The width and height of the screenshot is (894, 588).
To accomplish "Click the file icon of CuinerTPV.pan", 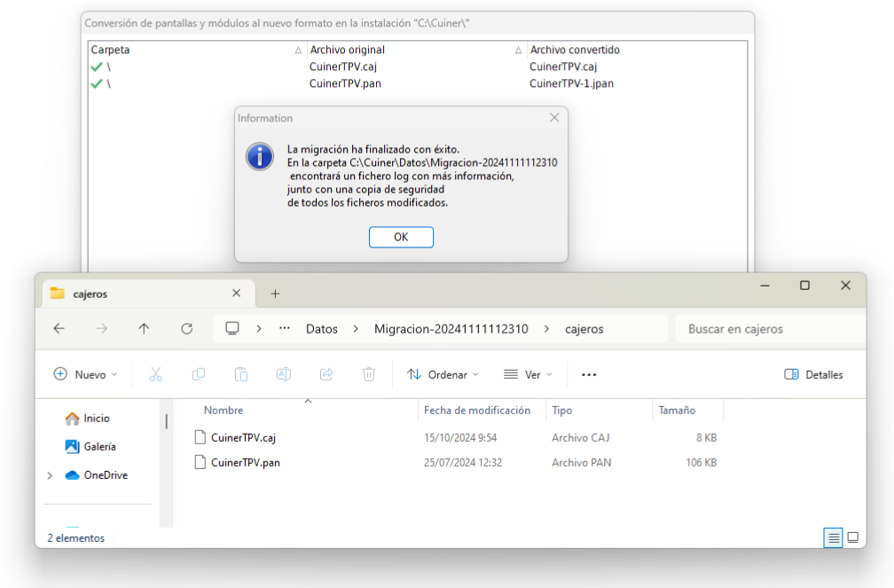I will point(200,462).
